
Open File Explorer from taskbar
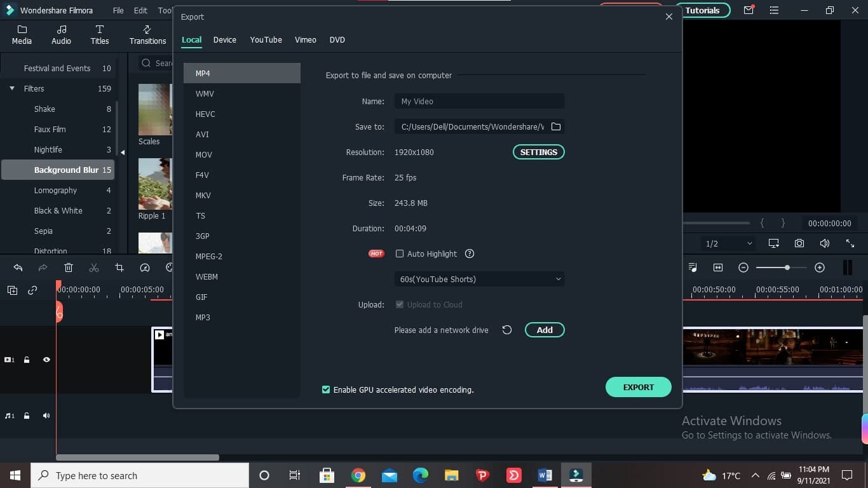click(452, 475)
